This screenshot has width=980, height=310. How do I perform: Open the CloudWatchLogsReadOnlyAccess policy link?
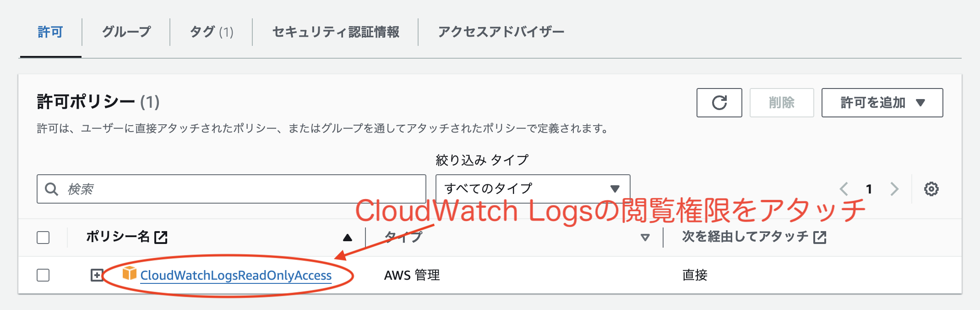pos(236,276)
